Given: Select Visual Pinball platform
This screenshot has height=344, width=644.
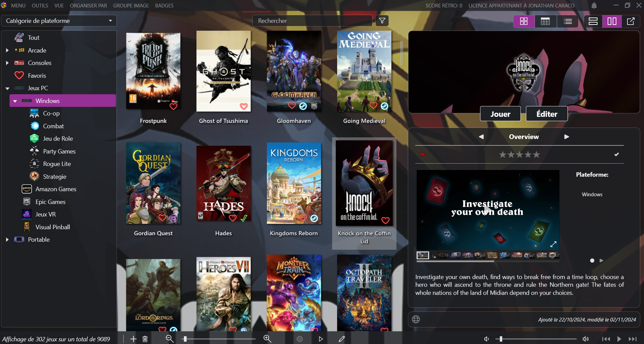Looking at the screenshot, I should pyautogui.click(x=53, y=227).
